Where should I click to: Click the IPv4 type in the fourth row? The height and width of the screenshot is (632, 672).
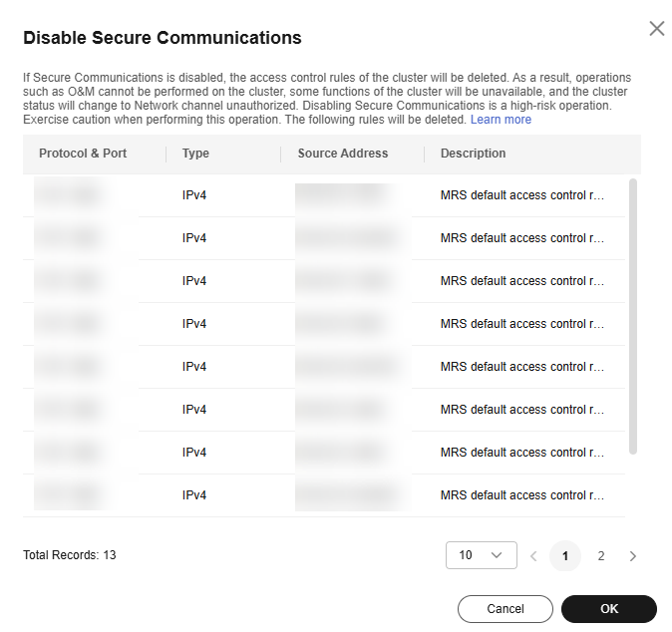pos(194,324)
